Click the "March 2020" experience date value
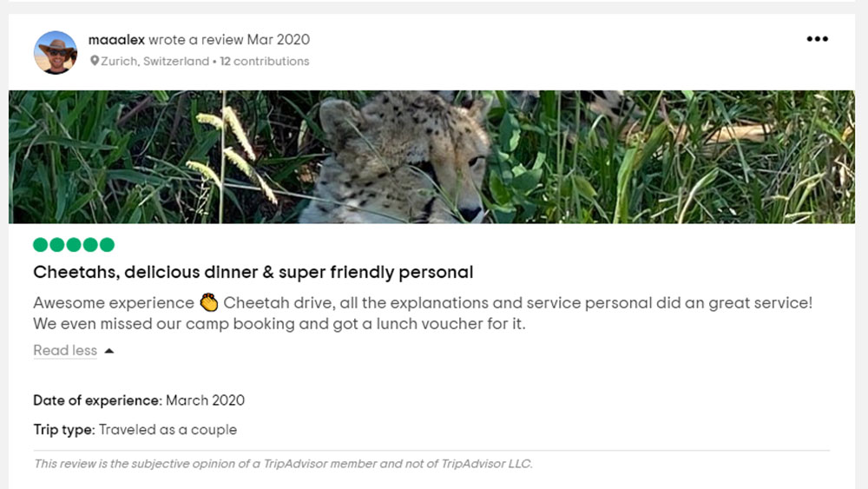The width and height of the screenshot is (868, 489). pos(205,400)
